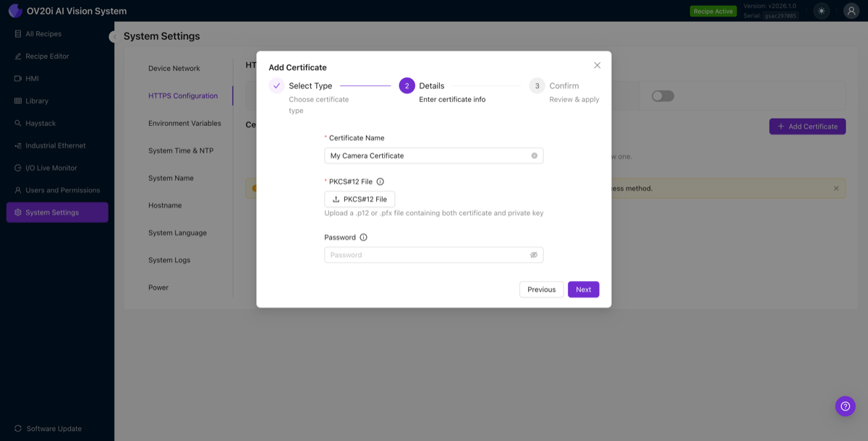Collapse the sidebar using the chevron
This screenshot has height=441, width=868.
[114, 36]
